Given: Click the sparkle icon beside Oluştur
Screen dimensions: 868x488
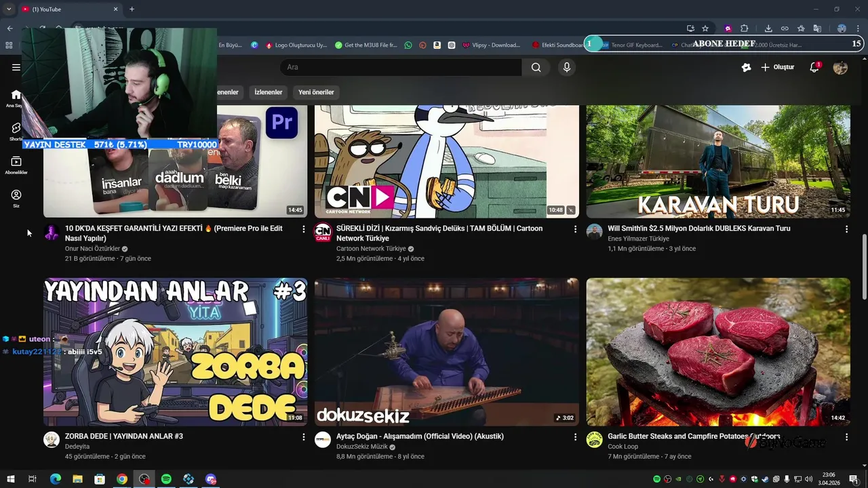Looking at the screenshot, I should click(746, 67).
